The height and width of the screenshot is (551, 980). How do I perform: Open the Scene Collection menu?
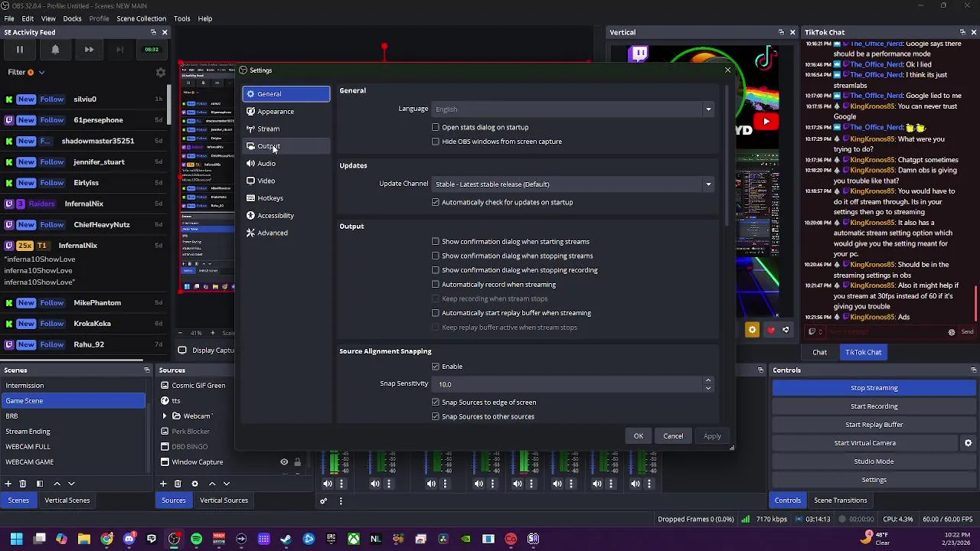[142, 18]
